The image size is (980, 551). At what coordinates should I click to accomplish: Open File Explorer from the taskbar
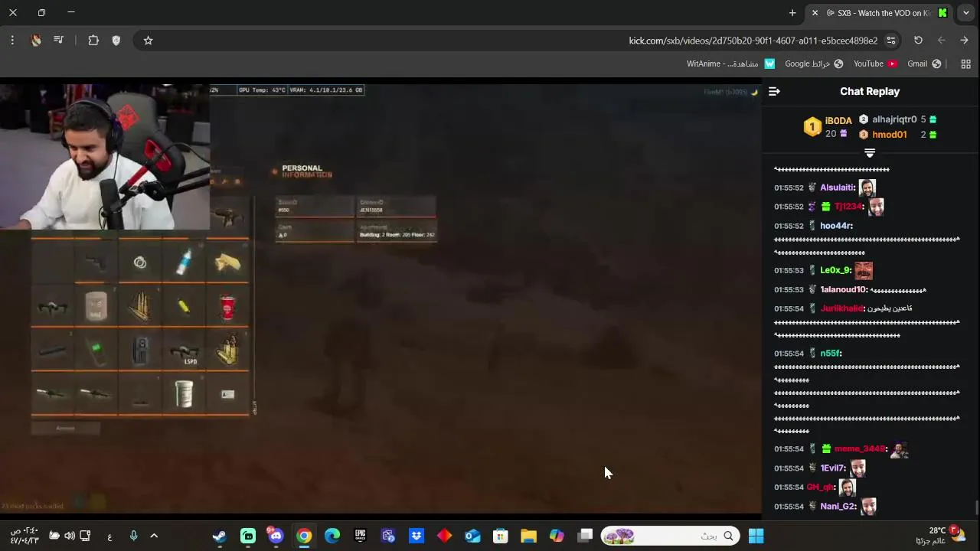[528, 536]
